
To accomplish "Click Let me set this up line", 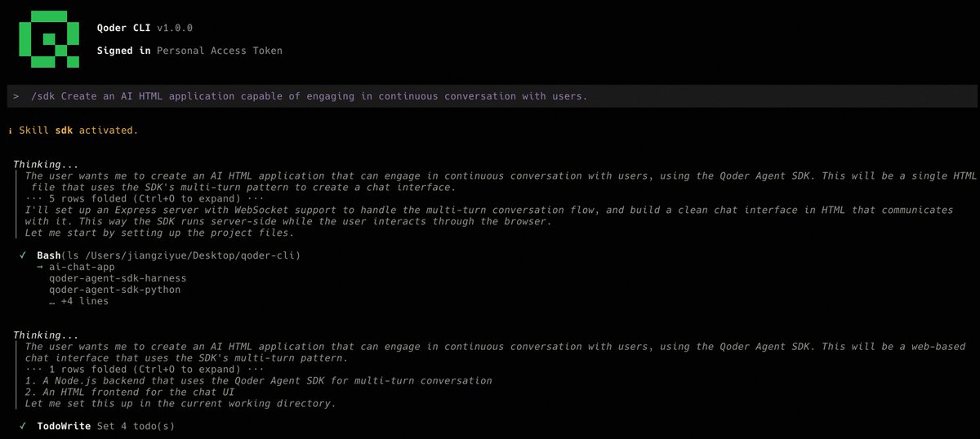I will [x=180, y=404].
